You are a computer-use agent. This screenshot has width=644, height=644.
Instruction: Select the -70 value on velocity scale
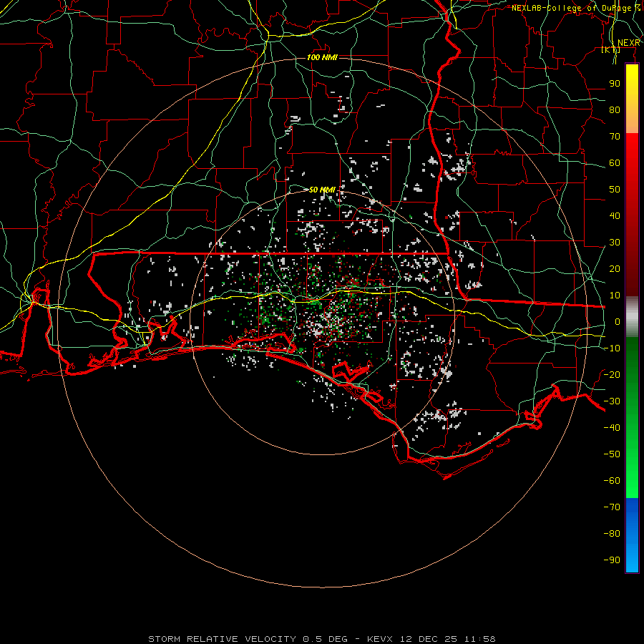[x=612, y=507]
